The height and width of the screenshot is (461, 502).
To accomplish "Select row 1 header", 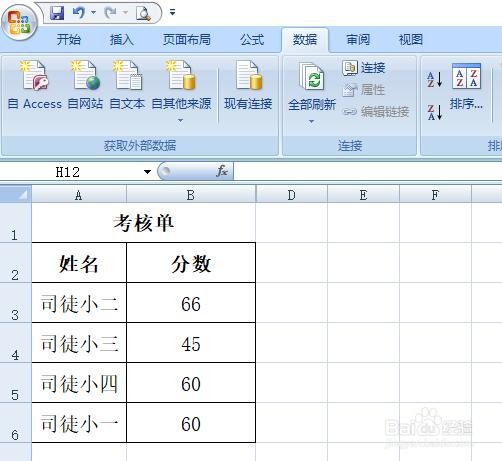I will click(x=15, y=223).
